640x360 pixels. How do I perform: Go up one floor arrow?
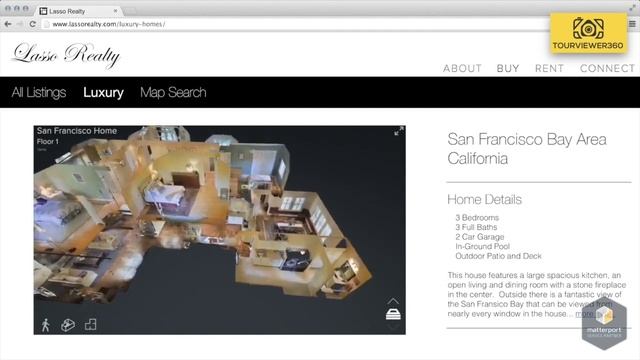point(393,301)
